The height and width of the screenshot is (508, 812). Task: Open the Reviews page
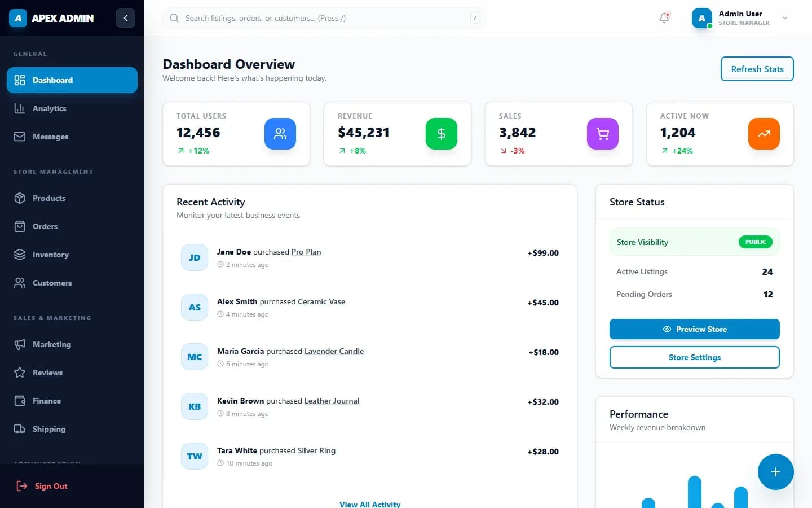tap(72, 373)
